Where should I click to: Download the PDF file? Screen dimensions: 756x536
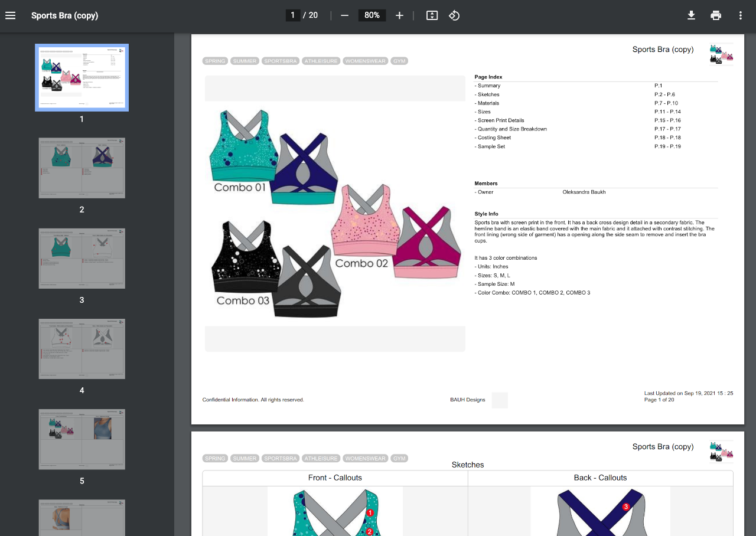691,15
